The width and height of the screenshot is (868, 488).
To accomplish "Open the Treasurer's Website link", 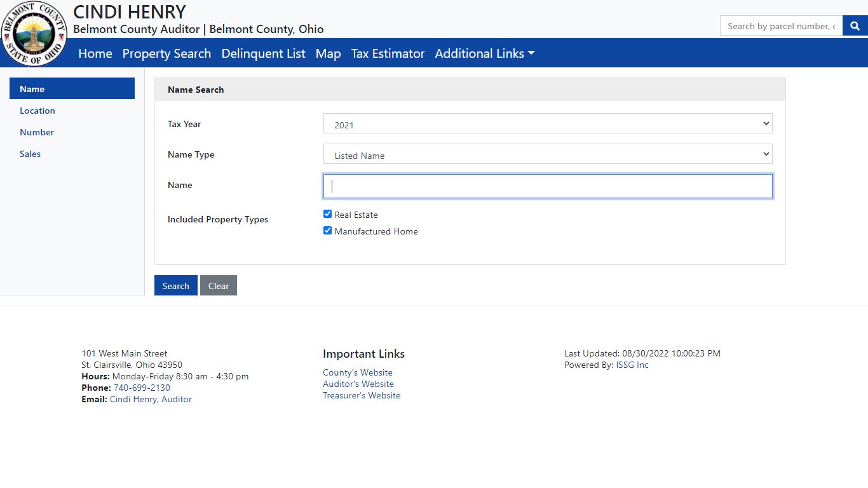I will (x=362, y=395).
